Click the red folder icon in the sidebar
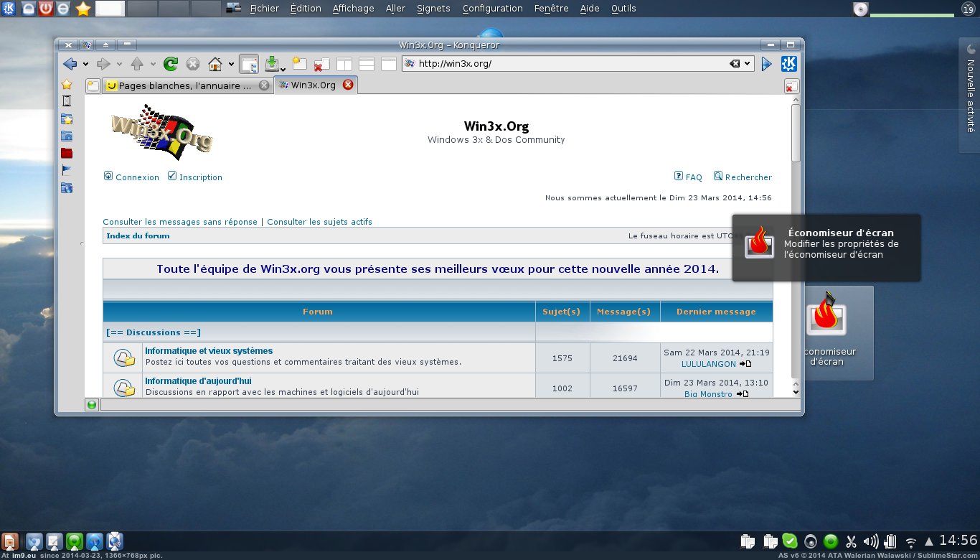980x560 pixels. click(67, 153)
